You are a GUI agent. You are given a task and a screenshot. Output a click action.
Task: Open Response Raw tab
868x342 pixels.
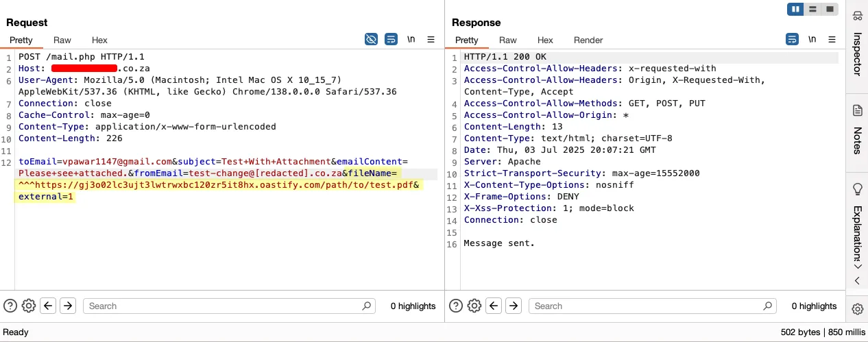508,40
